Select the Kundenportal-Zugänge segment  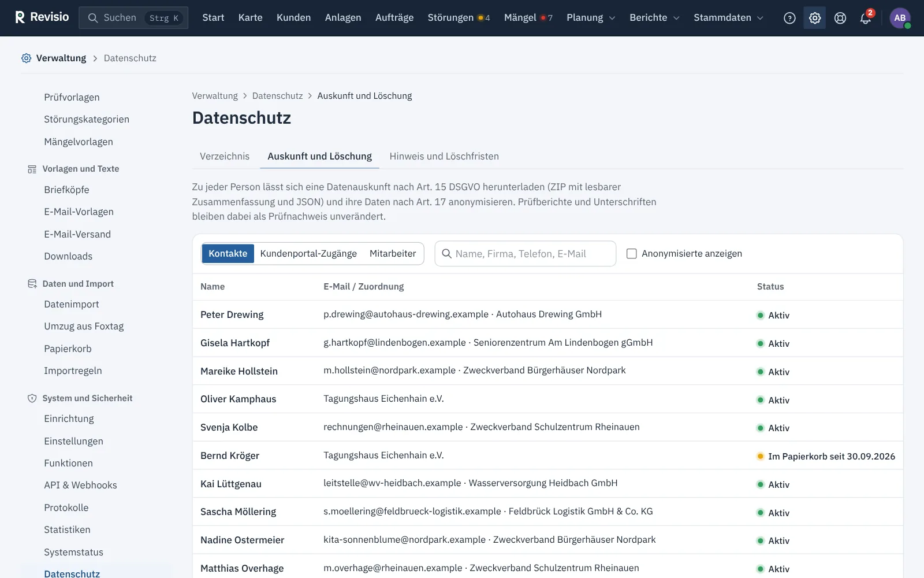point(308,254)
